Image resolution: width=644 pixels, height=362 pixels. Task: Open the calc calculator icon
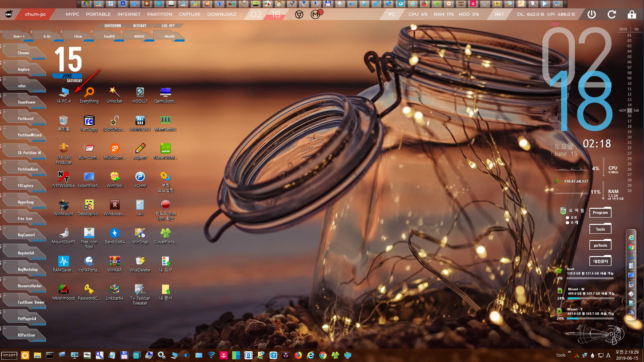coord(140,207)
